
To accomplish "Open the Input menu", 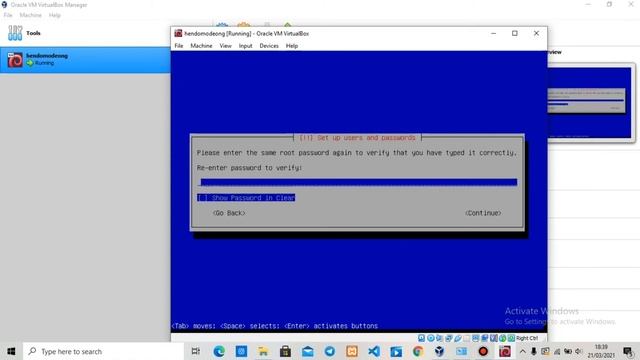I will 245,46.
